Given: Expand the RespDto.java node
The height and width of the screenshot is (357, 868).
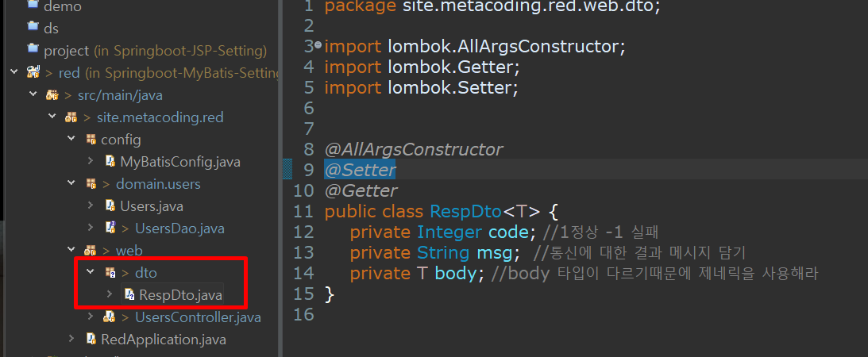Looking at the screenshot, I should (109, 294).
